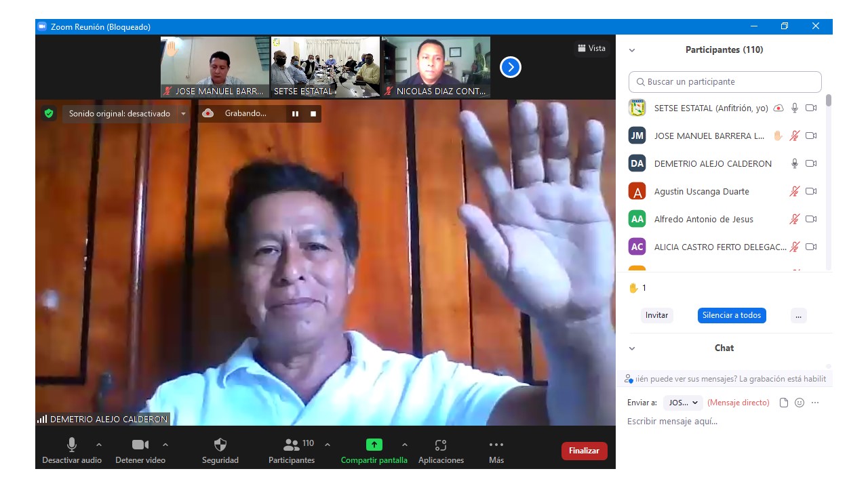Click (Mensaje directo) chat label

click(x=738, y=403)
